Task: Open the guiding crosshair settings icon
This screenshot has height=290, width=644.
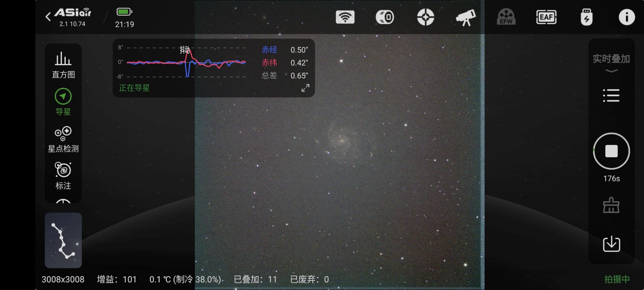Action: (425, 17)
